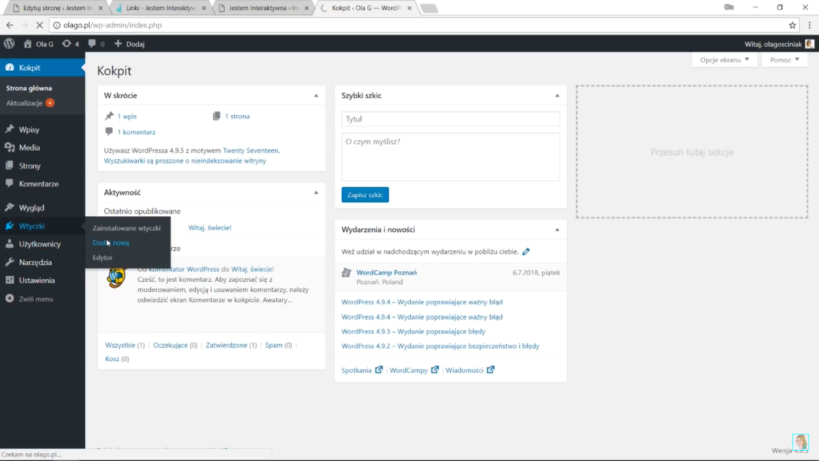Screen dimensions: 819x461
Task: Open 1 wpis link
Action: coord(127,116)
